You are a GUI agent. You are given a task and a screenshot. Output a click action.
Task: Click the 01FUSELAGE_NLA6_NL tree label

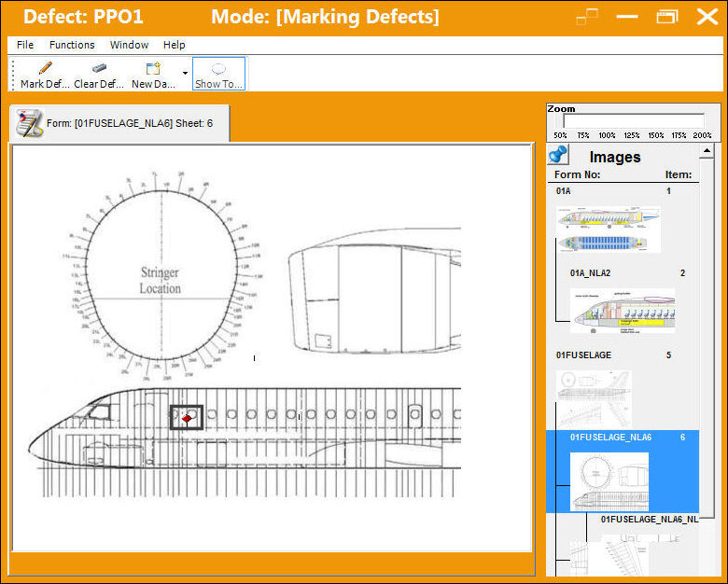(649, 520)
